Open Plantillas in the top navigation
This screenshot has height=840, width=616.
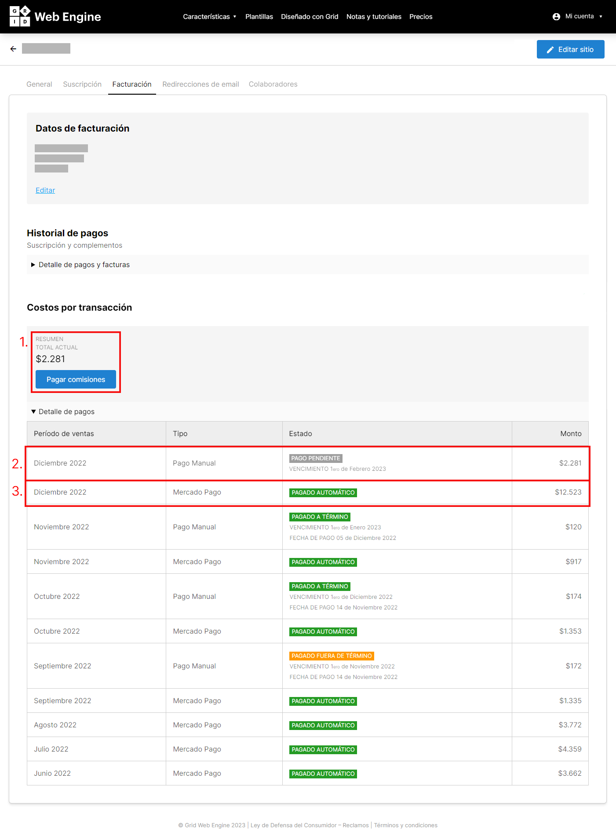pos(259,17)
